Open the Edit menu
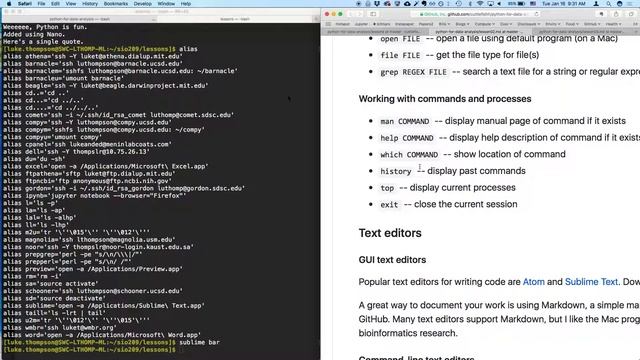Screen dimensions: 640x360 [55, 4]
